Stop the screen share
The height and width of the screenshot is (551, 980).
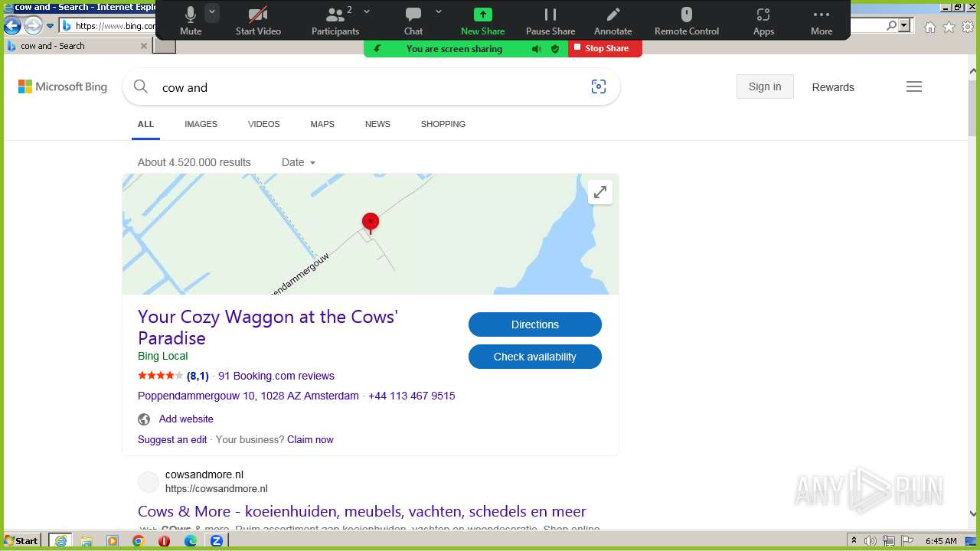point(605,48)
